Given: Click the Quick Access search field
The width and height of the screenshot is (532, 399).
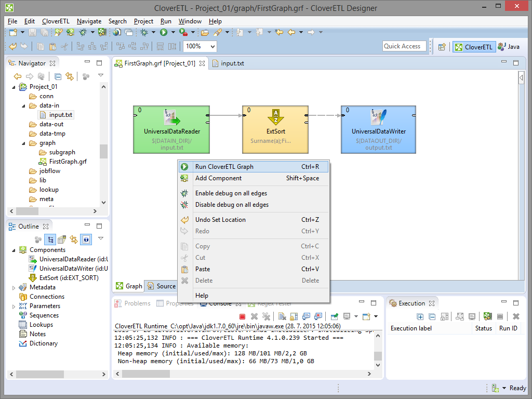Looking at the screenshot, I should click(x=404, y=46).
